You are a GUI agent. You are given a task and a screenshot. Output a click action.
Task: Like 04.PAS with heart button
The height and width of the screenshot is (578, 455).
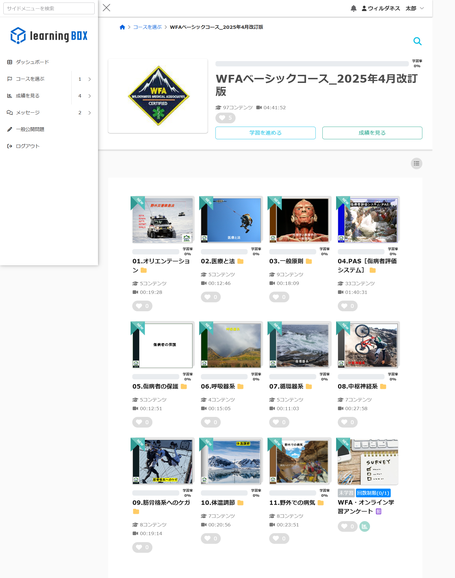click(x=347, y=306)
